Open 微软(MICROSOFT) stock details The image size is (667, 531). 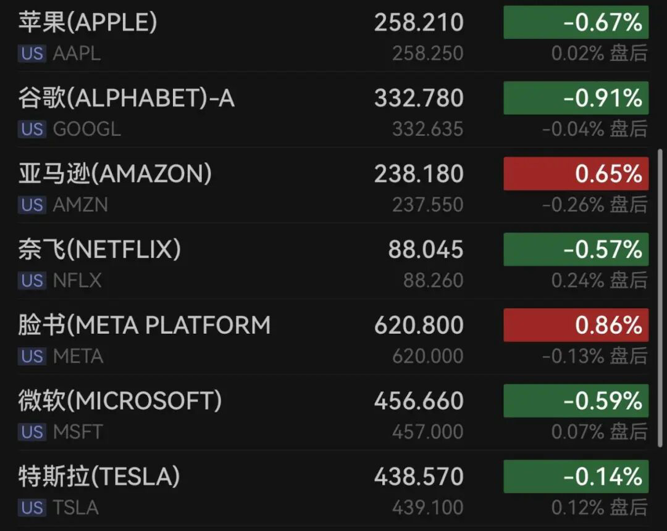click(120, 401)
